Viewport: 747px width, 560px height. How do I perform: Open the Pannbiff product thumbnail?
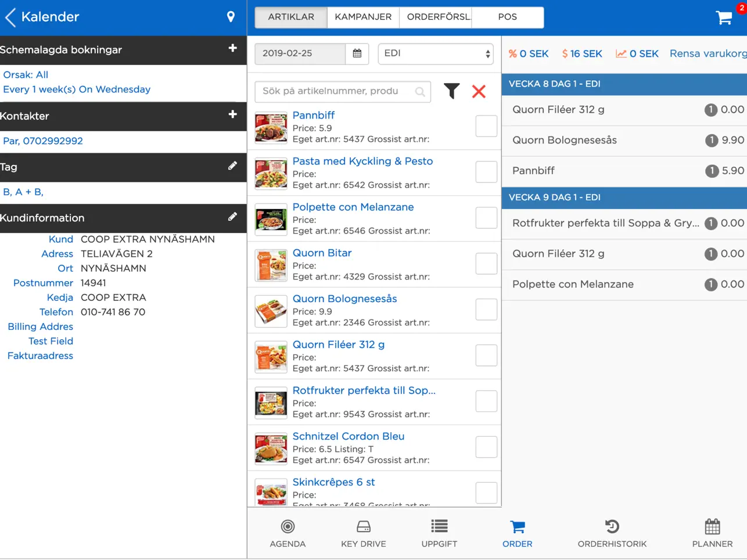point(271,128)
